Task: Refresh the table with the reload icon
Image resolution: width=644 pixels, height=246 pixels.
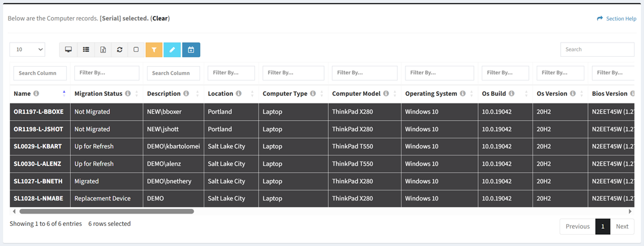Action: pyautogui.click(x=119, y=49)
